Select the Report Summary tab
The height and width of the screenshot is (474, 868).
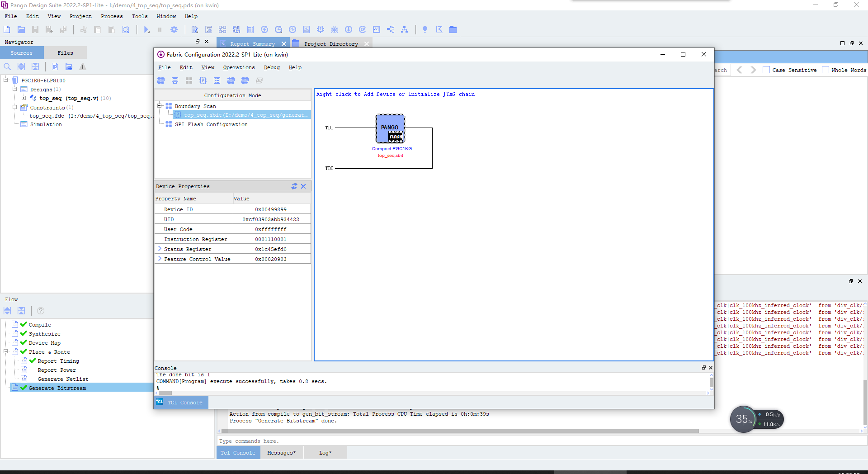point(252,44)
